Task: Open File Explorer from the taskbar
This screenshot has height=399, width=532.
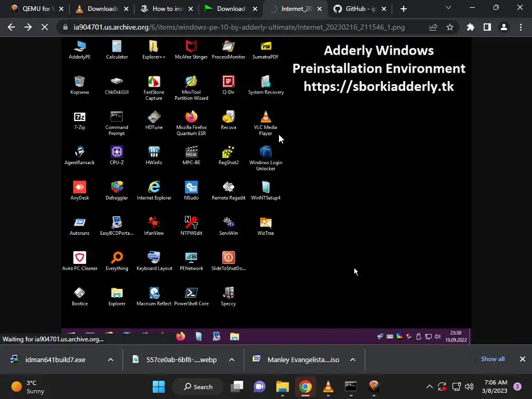Action: (x=282, y=387)
